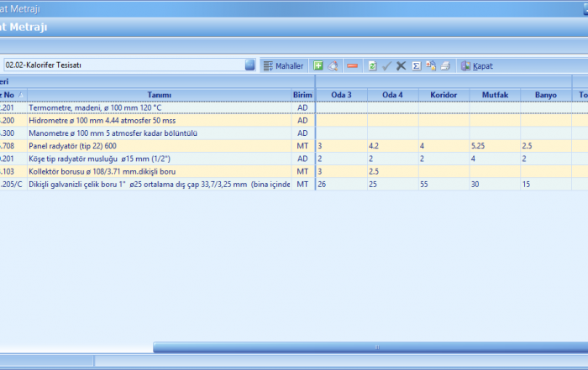Screen dimensions: 588x370
Task: Click the green refresh icon
Action: point(372,65)
